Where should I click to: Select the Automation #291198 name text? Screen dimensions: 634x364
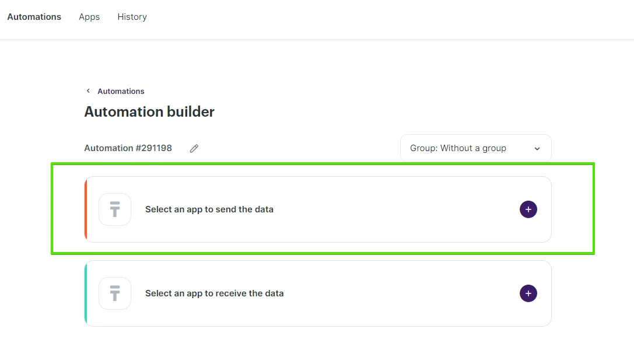tap(128, 148)
